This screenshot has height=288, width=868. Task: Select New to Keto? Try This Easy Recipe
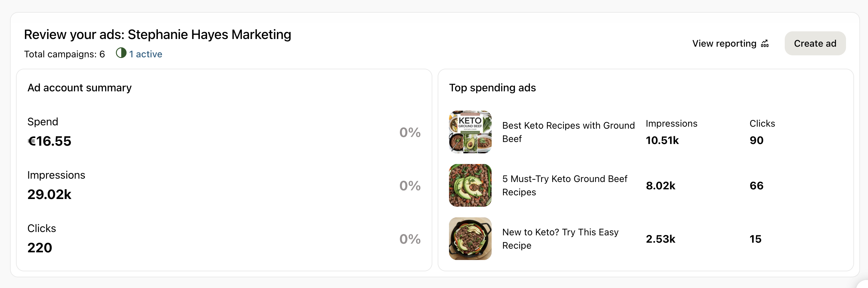560,239
